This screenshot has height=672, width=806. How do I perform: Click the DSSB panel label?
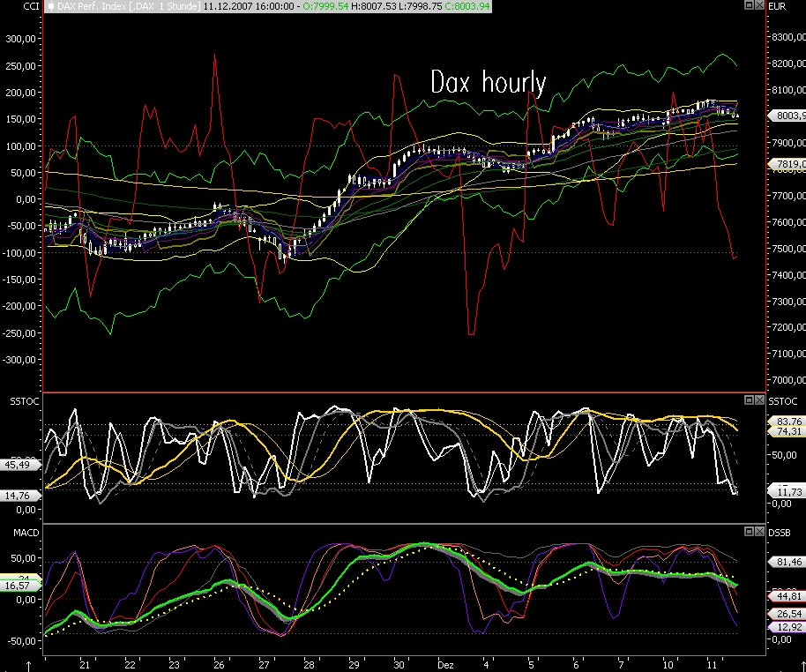780,533
